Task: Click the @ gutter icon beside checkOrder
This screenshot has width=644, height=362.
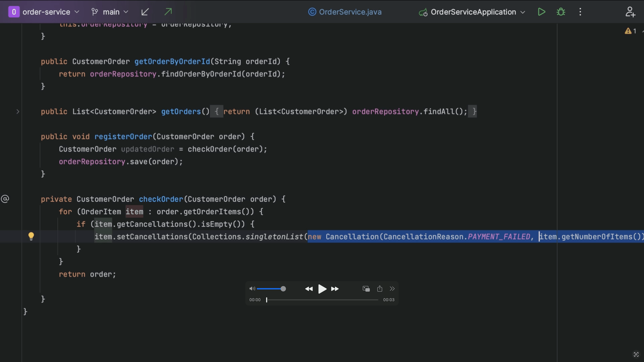Action: click(5, 199)
